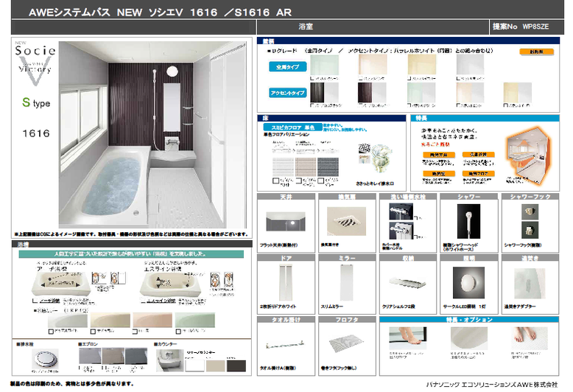Screen dimensions: 573x392
Task: Tick checkbox under green full-wall panel swatch
Action: 312,79
